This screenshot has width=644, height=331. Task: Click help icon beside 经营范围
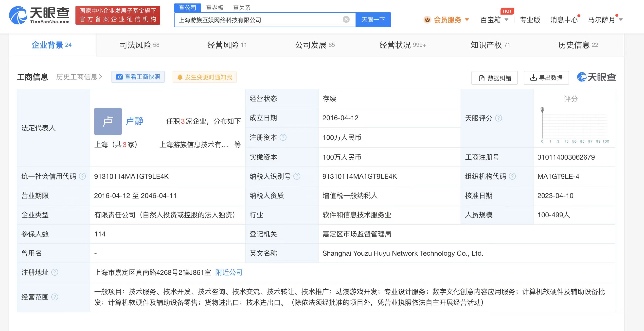(x=55, y=297)
